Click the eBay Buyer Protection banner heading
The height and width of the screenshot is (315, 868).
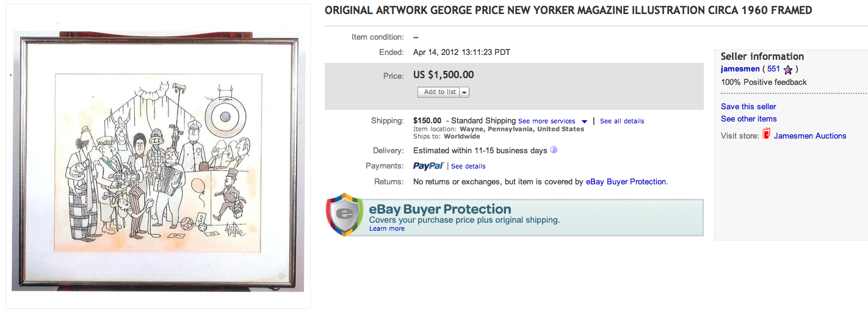click(x=439, y=210)
